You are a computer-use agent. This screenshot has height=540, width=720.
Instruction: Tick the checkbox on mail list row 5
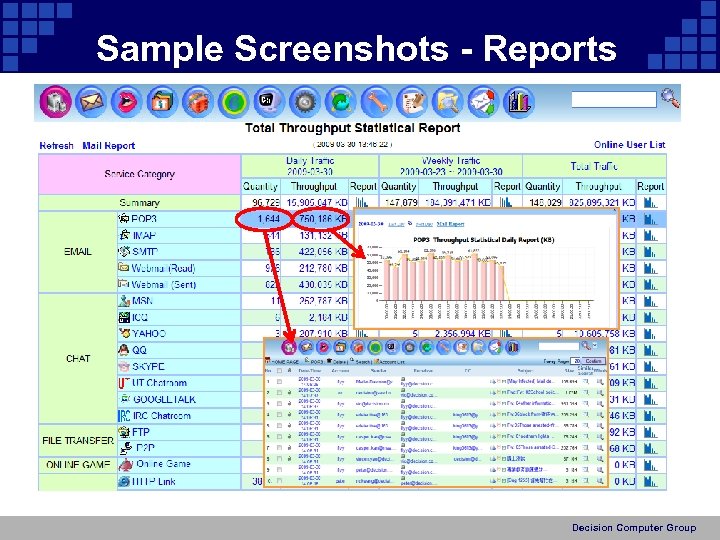coord(279,426)
